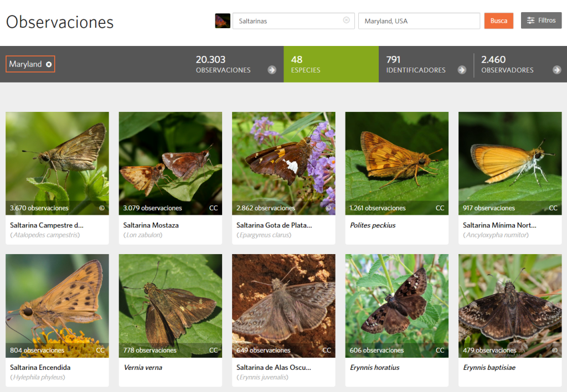
Task: Click CC license on Polites peckius photo
Action: point(440,208)
